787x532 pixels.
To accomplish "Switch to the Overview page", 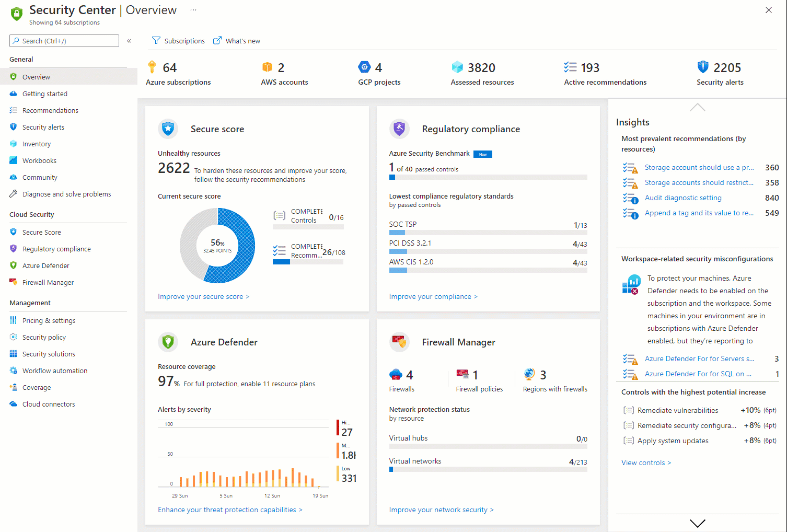I will click(x=36, y=76).
